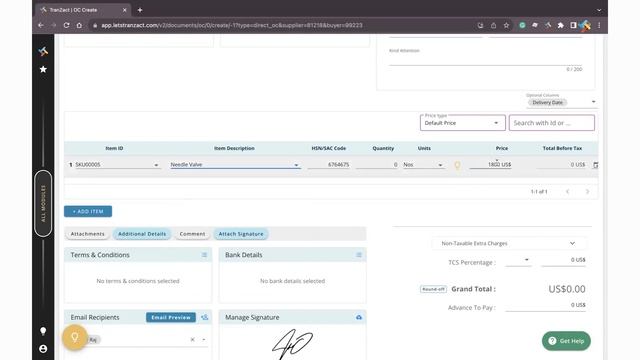The image size is (640, 360).
Task: Click the 1800 US$ price field
Action: [x=490, y=165]
